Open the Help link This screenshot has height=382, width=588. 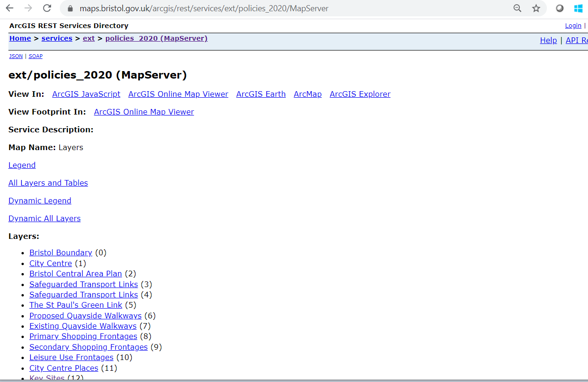click(x=548, y=40)
